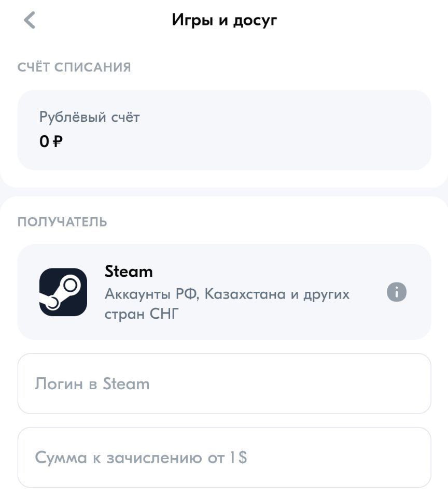Focus the 'Логин в Steam' input field
448x497 pixels.
[224, 384]
